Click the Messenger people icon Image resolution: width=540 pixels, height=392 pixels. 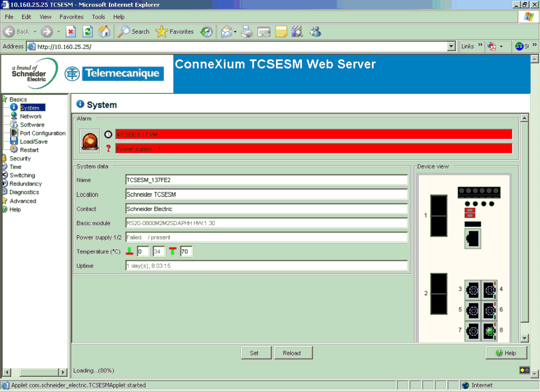click(x=315, y=32)
